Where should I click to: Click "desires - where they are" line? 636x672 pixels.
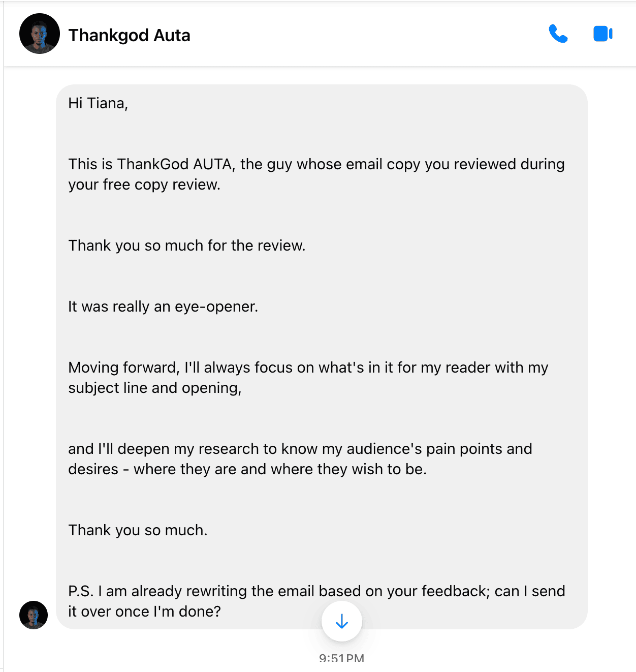pos(247,469)
